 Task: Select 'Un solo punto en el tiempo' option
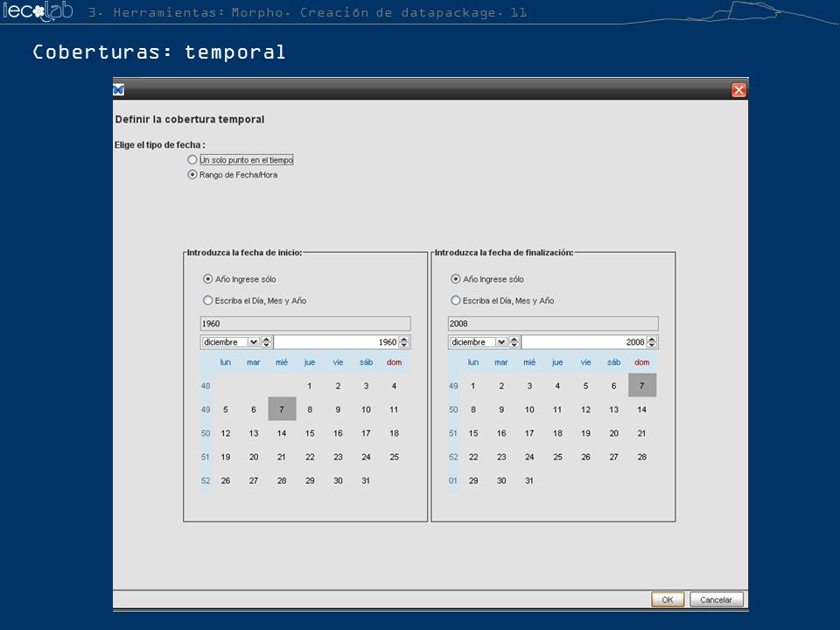click(x=241, y=159)
